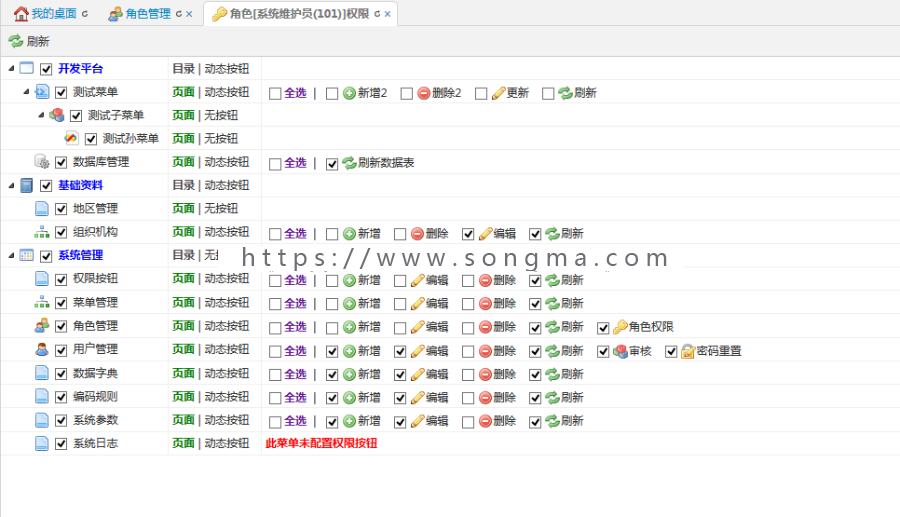
Task: Click the 刷新数据表 refresh icon
Action: click(350, 163)
